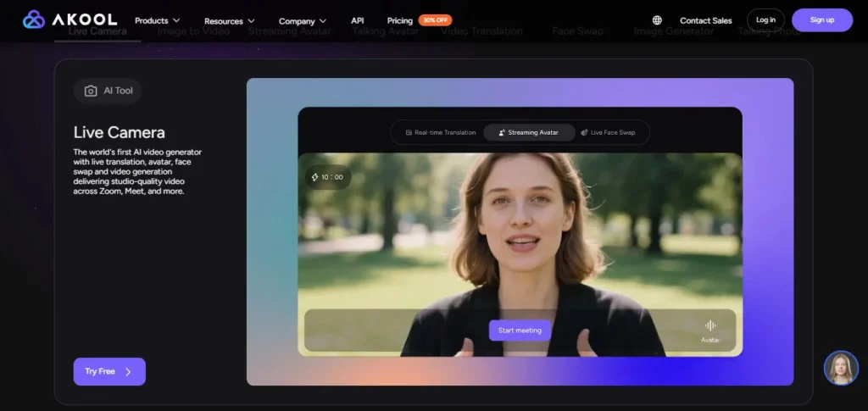Open the API menu item

357,20
